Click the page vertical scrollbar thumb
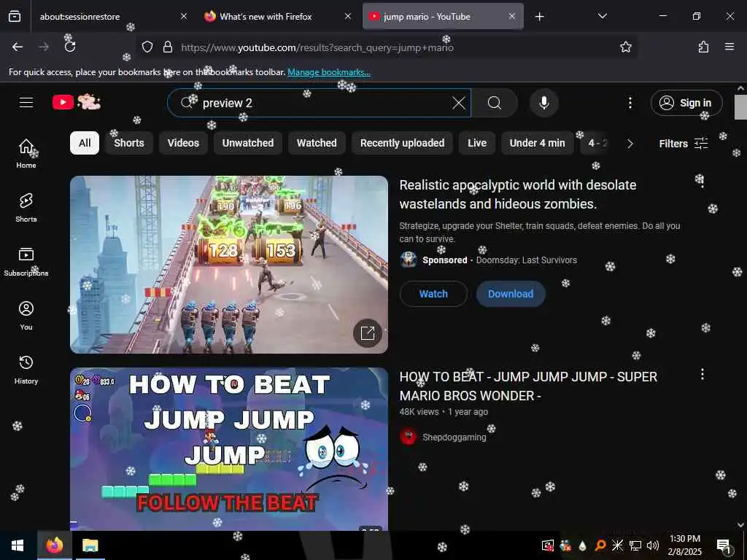747x560 pixels. [x=740, y=107]
